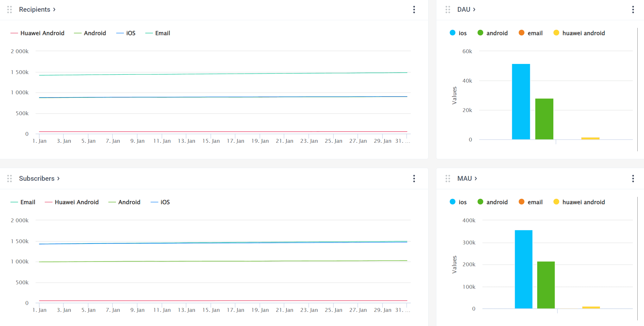The image size is (644, 326).
Task: Click the Subscribers drag handle icon
Action: pos(9,179)
